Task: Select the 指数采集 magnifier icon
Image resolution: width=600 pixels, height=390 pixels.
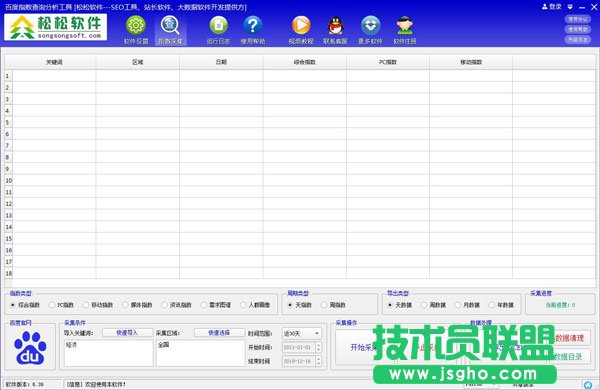Action: point(170,26)
